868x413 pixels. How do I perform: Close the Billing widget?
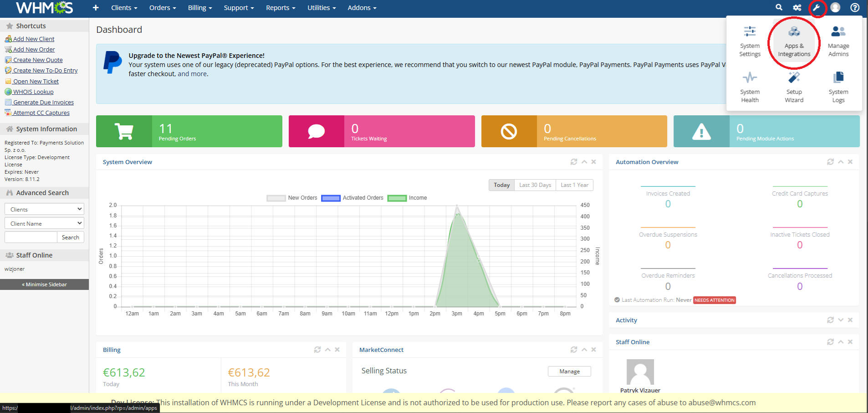337,350
